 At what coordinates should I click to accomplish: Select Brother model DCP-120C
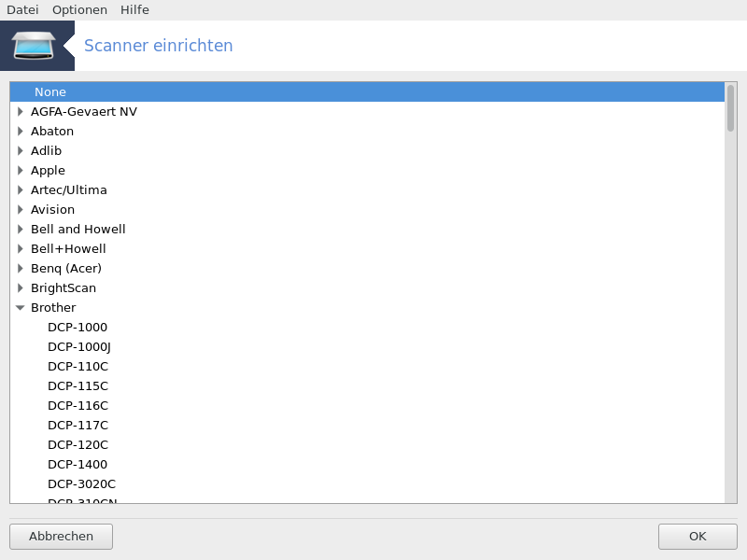(78, 445)
